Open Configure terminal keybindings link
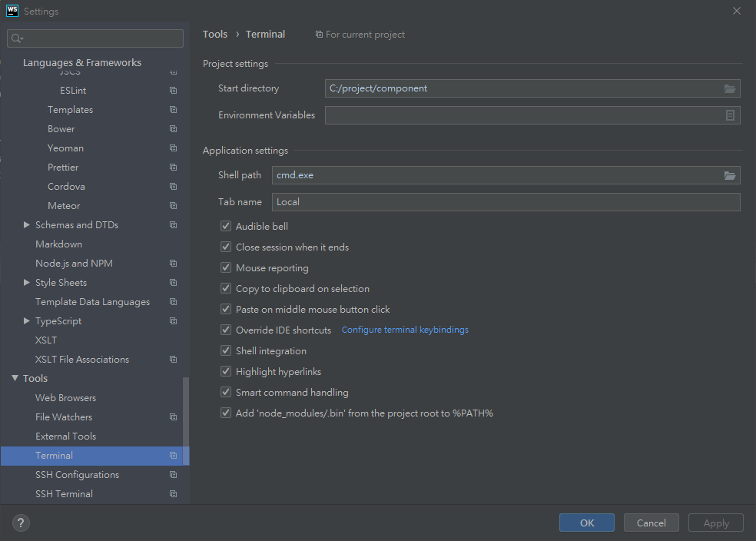Image resolution: width=756 pixels, height=541 pixels. [405, 330]
